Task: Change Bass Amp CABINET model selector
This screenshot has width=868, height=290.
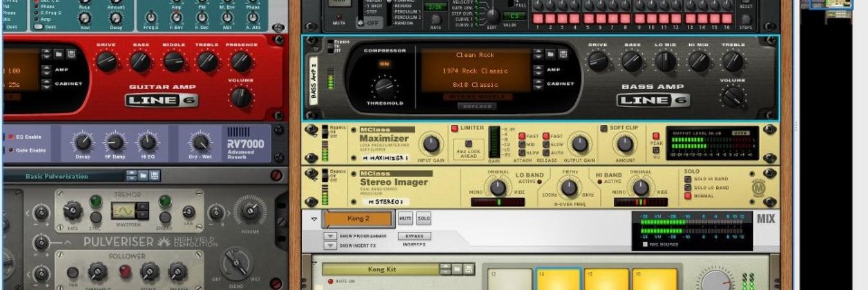Action: pos(539,84)
